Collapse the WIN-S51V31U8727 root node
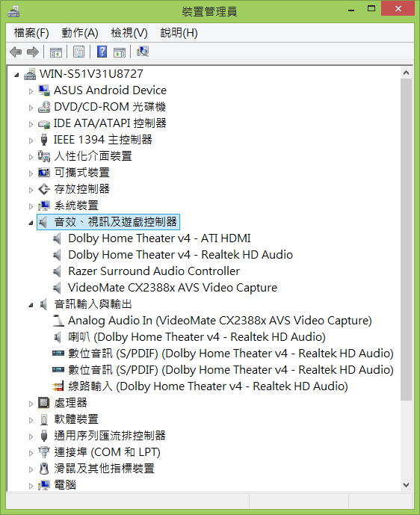Image resolution: width=420 pixels, height=515 pixels. click(16, 75)
